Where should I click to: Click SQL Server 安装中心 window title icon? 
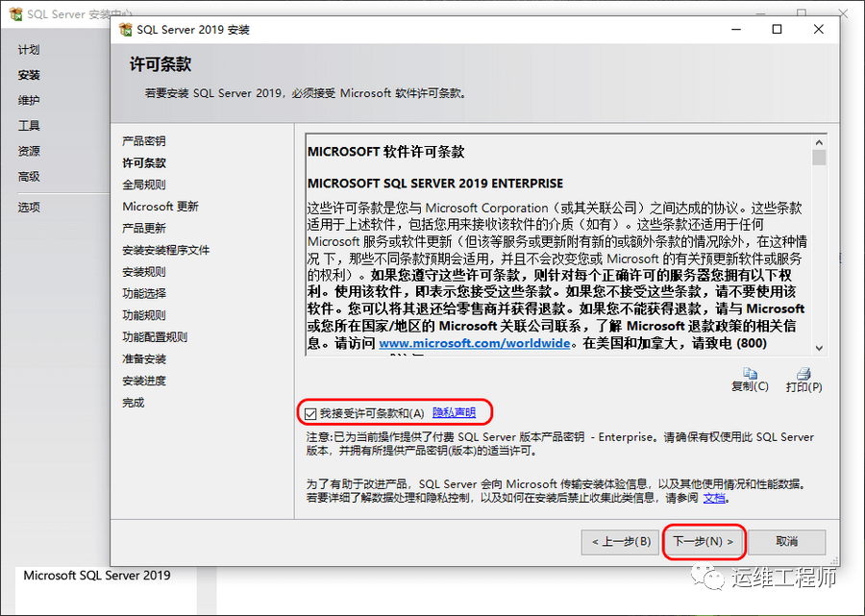click(16, 13)
